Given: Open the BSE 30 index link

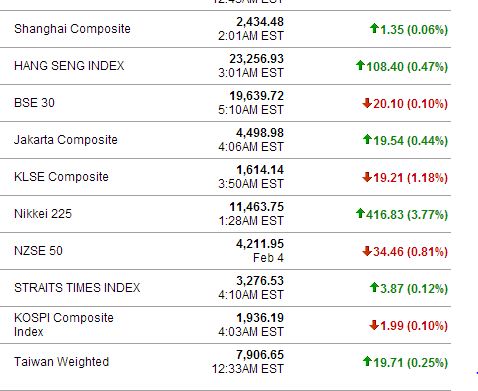Looking at the screenshot, I should [x=34, y=103].
